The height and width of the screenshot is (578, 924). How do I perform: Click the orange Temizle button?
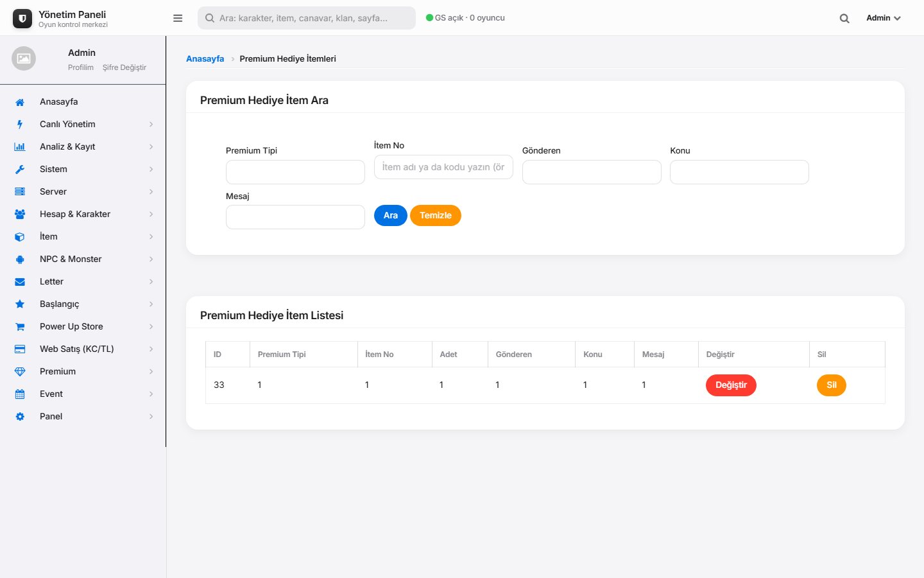[x=436, y=216]
